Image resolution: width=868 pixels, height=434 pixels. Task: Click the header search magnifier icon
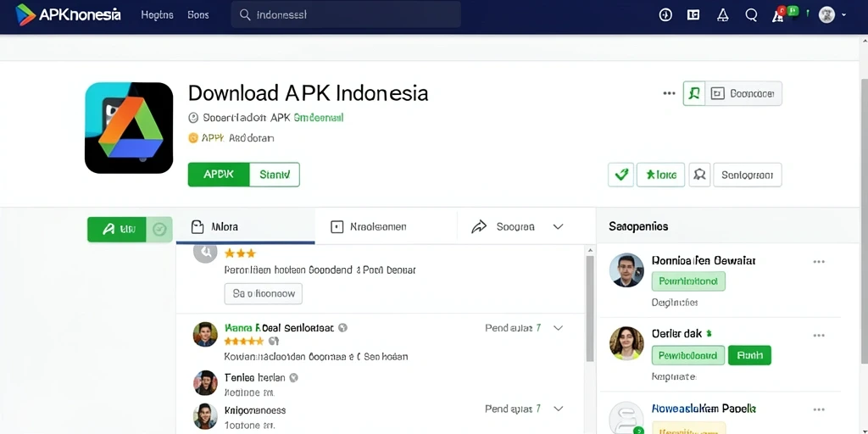751,15
